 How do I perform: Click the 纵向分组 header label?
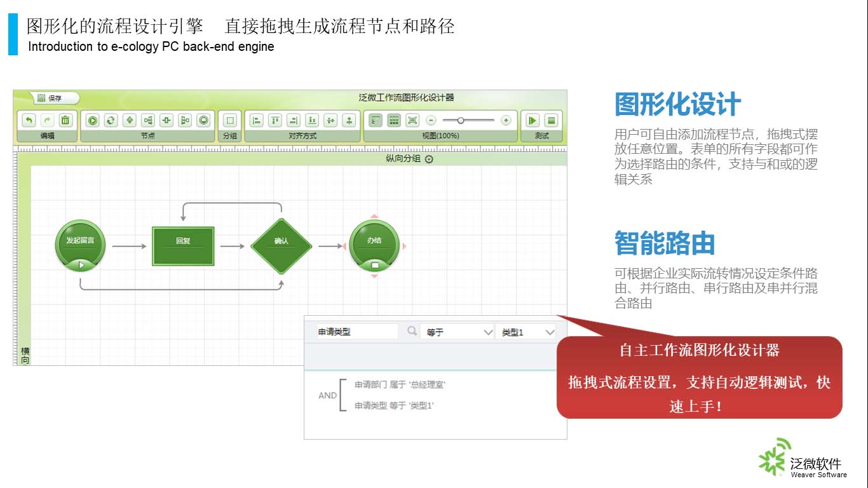[403, 159]
